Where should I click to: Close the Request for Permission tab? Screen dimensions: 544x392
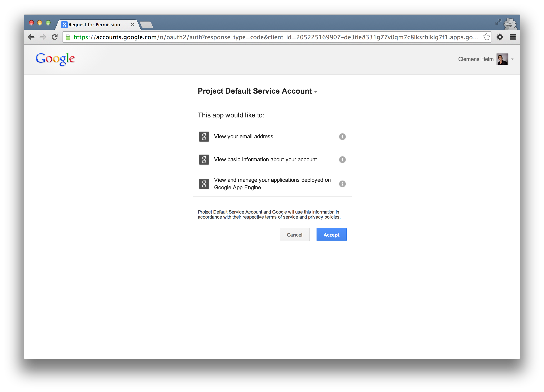pos(132,25)
